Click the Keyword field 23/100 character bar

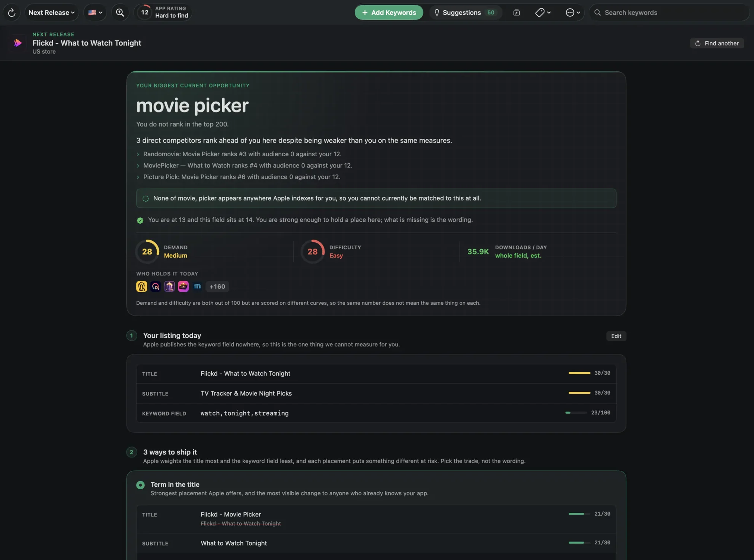tap(576, 413)
